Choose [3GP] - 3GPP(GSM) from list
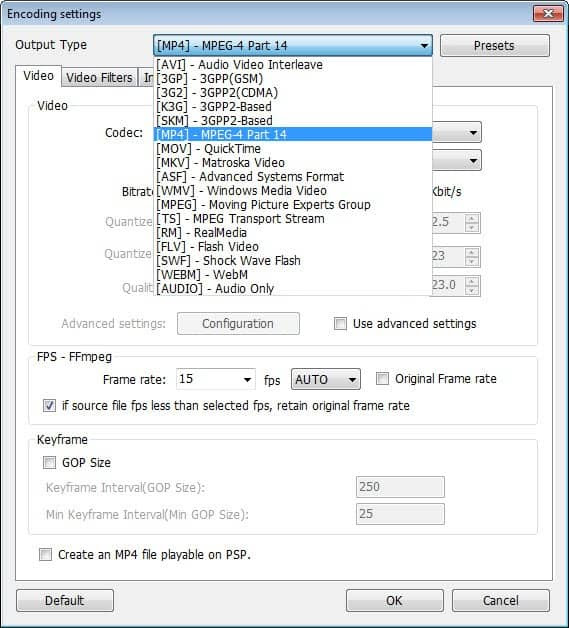Viewport: 569px width, 628px height. (x=293, y=78)
